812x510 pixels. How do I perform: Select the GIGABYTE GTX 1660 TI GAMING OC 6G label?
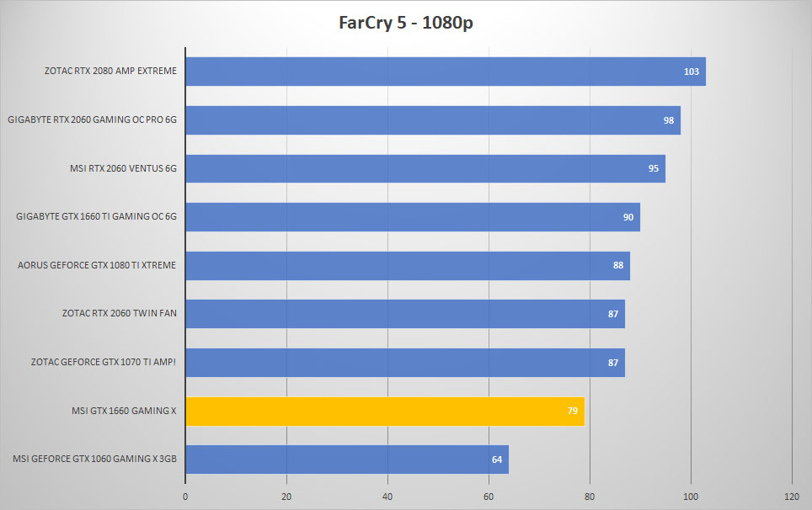[96, 216]
